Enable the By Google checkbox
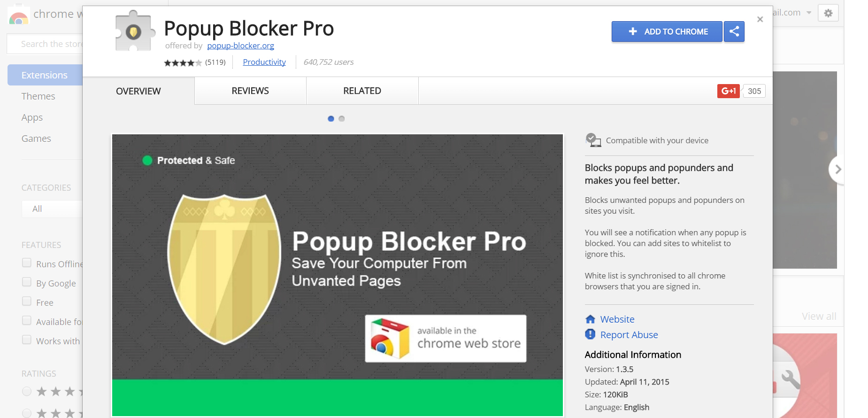The height and width of the screenshot is (418, 868). [x=27, y=282]
